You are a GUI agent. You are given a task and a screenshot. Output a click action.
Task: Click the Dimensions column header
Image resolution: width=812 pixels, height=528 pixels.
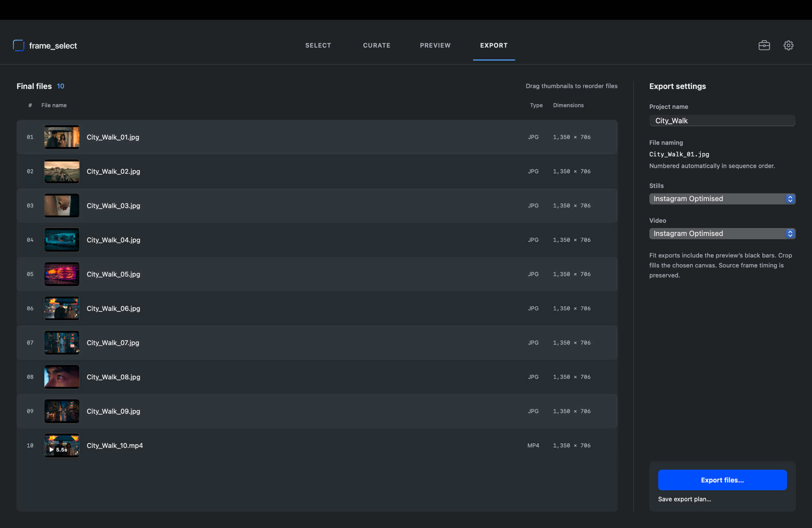pos(568,105)
